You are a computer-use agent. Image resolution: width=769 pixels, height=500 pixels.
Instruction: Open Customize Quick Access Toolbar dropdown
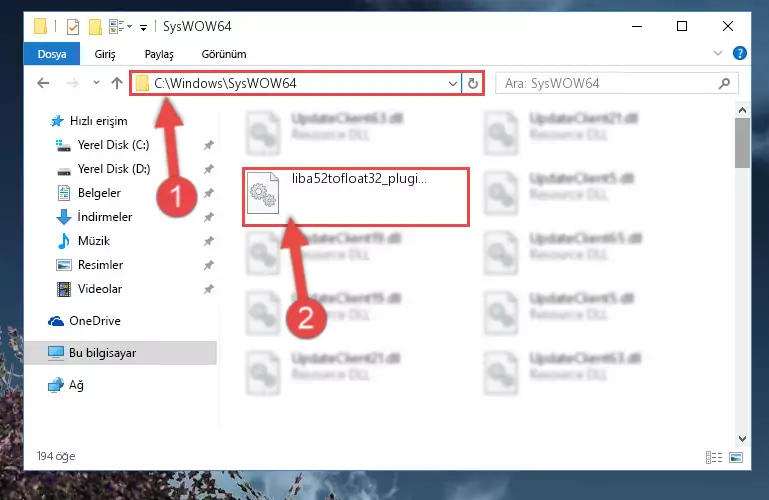point(143,27)
